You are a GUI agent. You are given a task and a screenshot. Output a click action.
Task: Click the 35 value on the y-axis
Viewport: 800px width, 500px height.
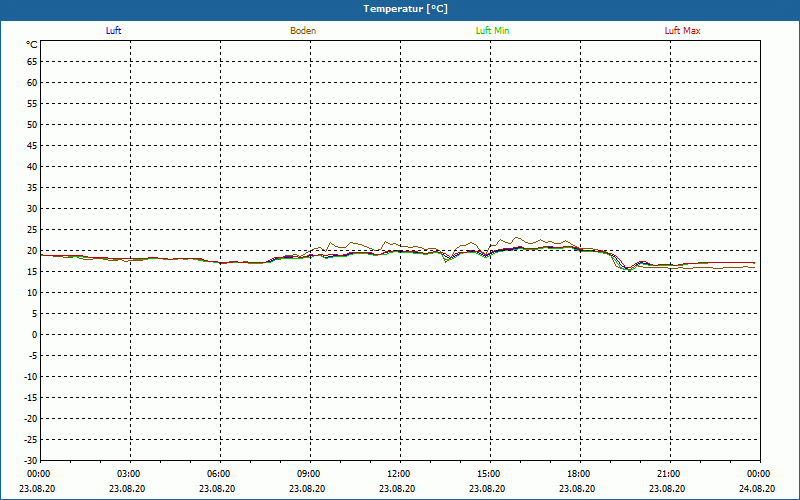pos(32,188)
